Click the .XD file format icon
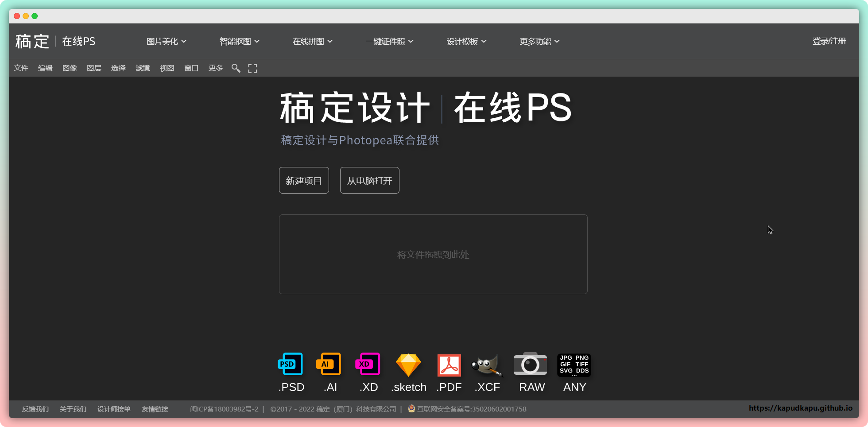This screenshot has height=427, width=868. coord(368,364)
